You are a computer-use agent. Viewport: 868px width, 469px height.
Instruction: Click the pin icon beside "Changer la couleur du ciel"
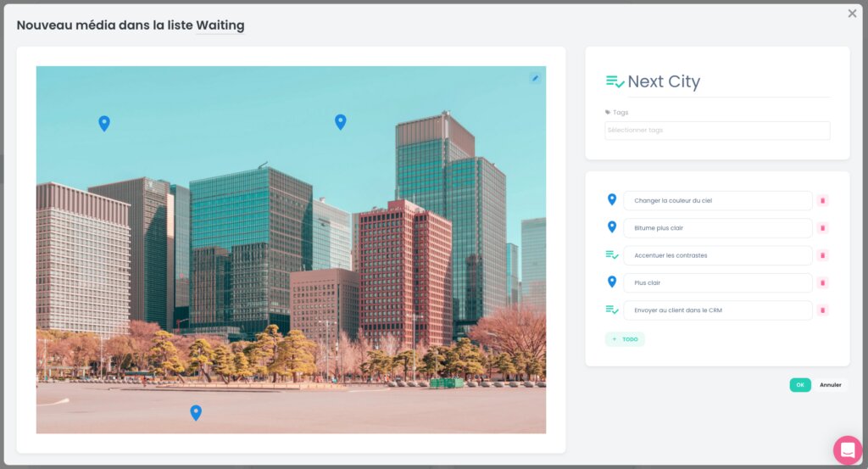612,199
